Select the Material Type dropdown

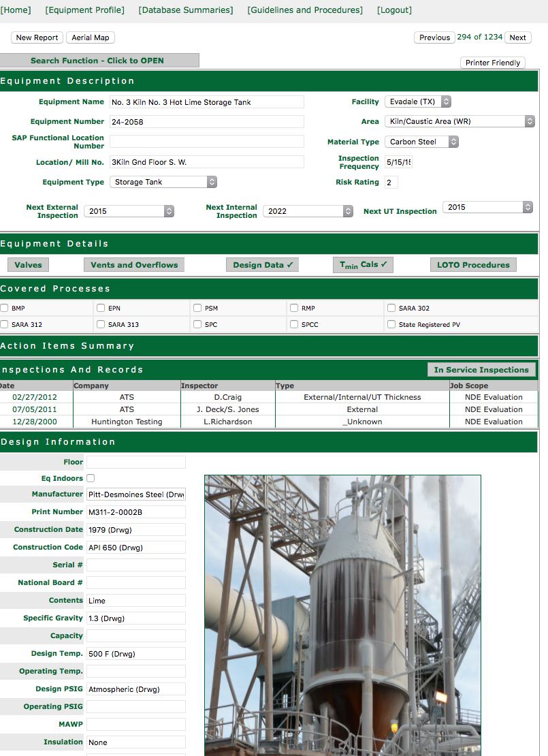(421, 142)
